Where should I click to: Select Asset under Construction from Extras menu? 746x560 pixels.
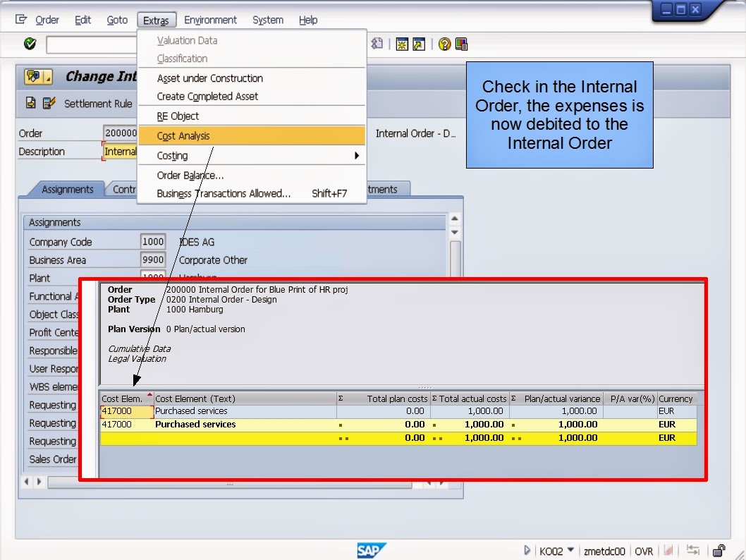[252, 78]
